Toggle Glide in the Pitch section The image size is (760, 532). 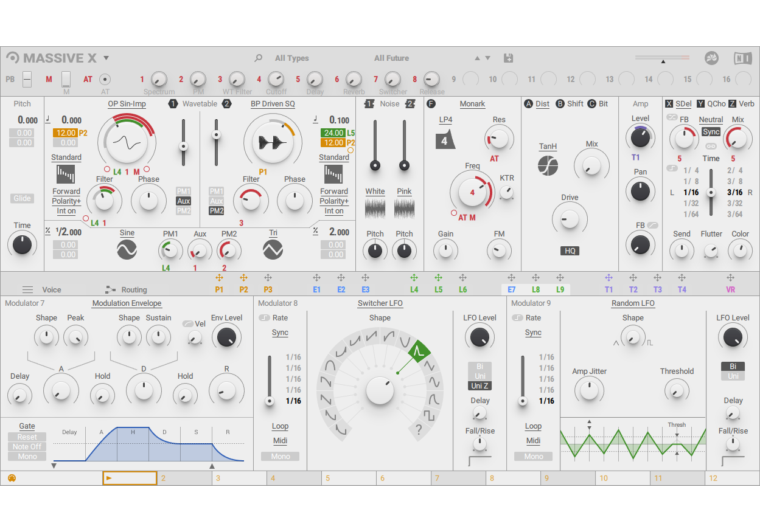22,198
